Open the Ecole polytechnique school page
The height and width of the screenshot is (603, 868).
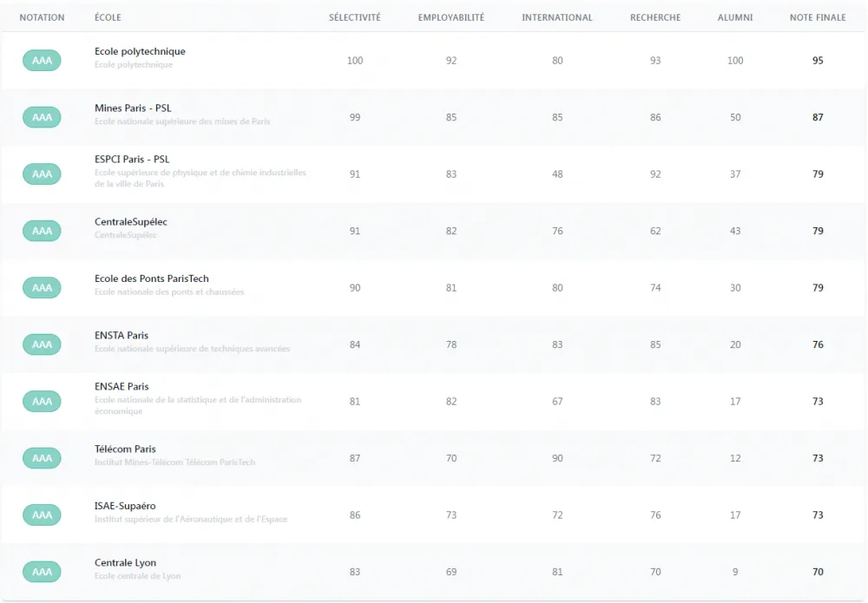pyautogui.click(x=140, y=50)
